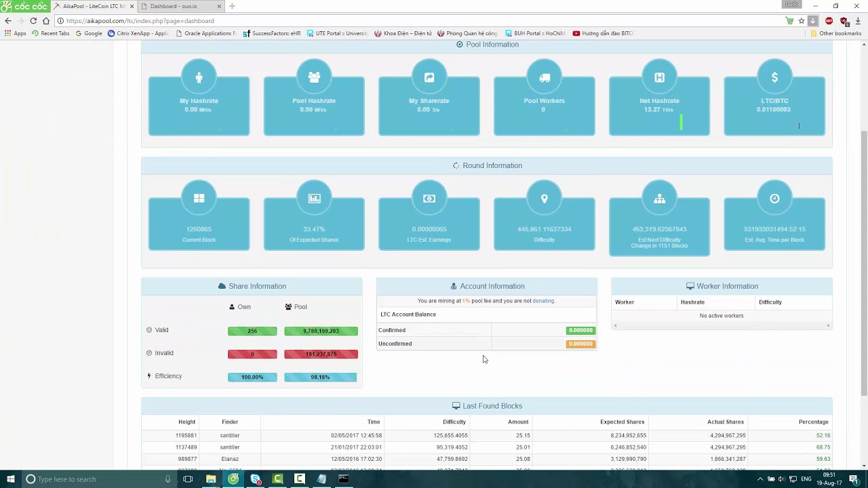Open the Google bookmark
This screenshot has height=488, width=868.
point(89,33)
